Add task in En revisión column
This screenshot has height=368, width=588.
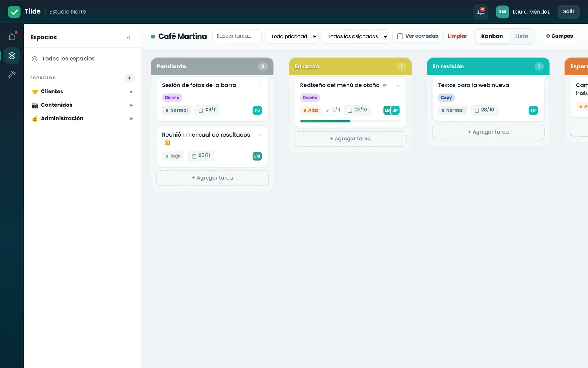pos(488,132)
